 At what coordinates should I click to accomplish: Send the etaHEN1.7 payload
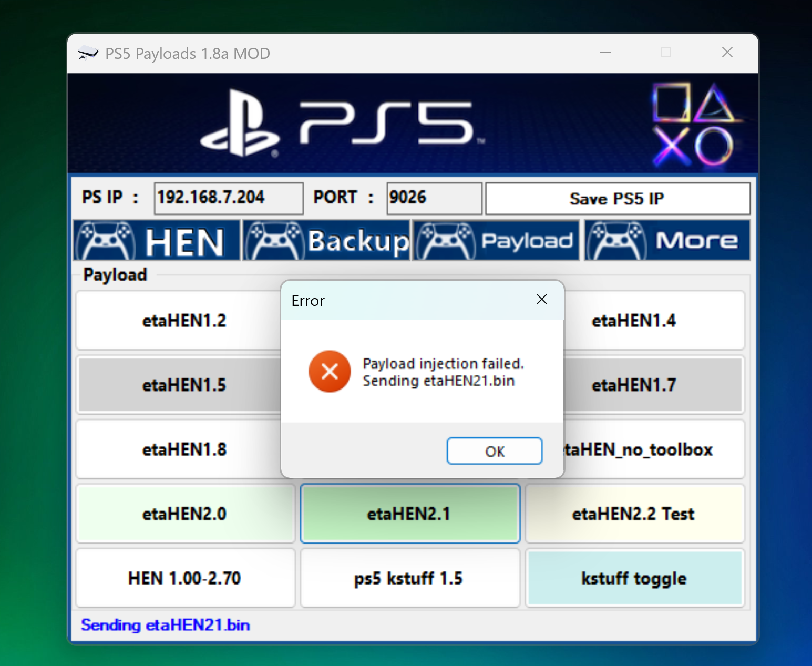pyautogui.click(x=654, y=385)
